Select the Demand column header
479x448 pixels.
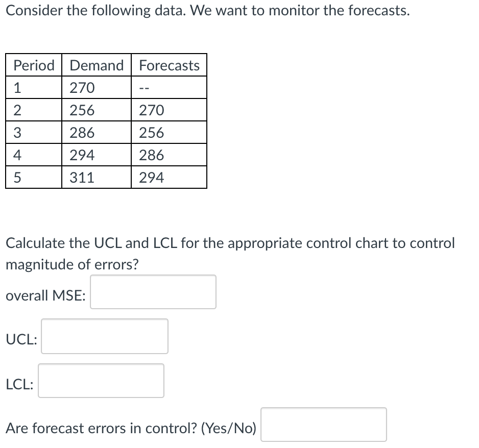click(97, 65)
